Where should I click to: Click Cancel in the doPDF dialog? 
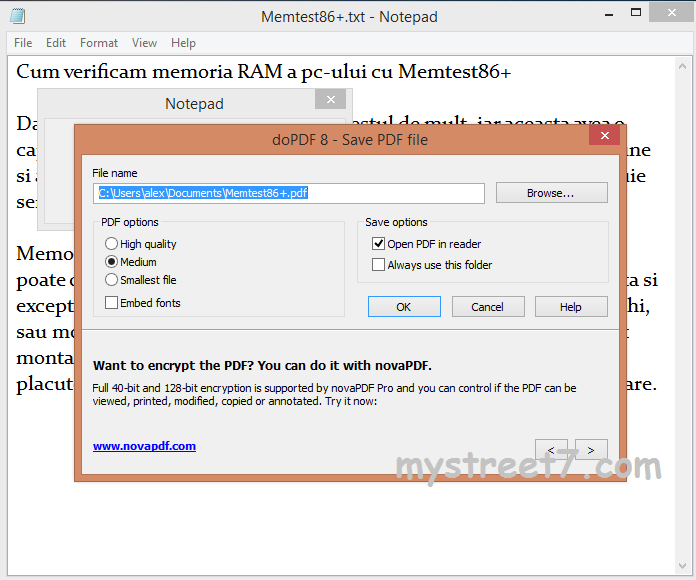[488, 307]
